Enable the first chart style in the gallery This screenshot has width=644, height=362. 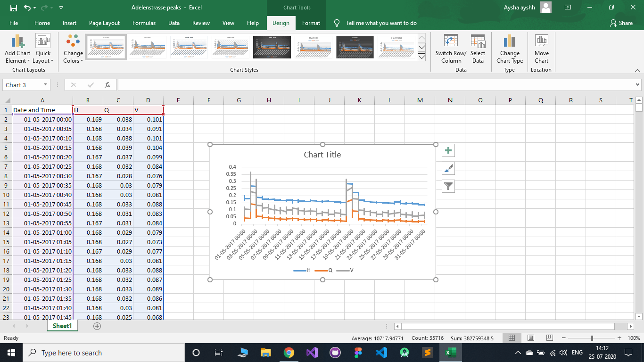pyautogui.click(x=106, y=47)
